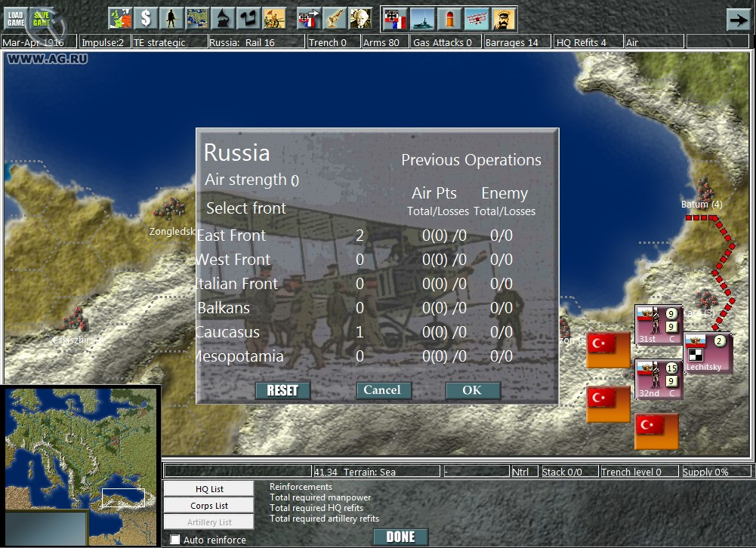Click the Arms 80 status field

384,42
